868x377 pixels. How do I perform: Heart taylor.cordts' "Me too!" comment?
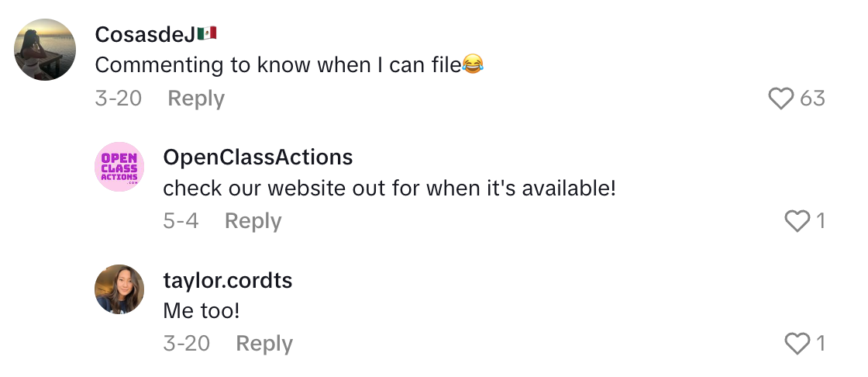pyautogui.click(x=797, y=344)
